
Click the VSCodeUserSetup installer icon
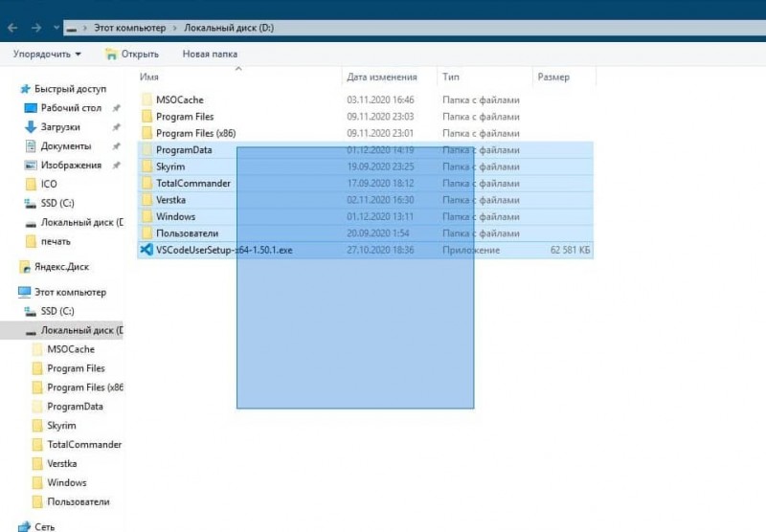[x=146, y=250]
